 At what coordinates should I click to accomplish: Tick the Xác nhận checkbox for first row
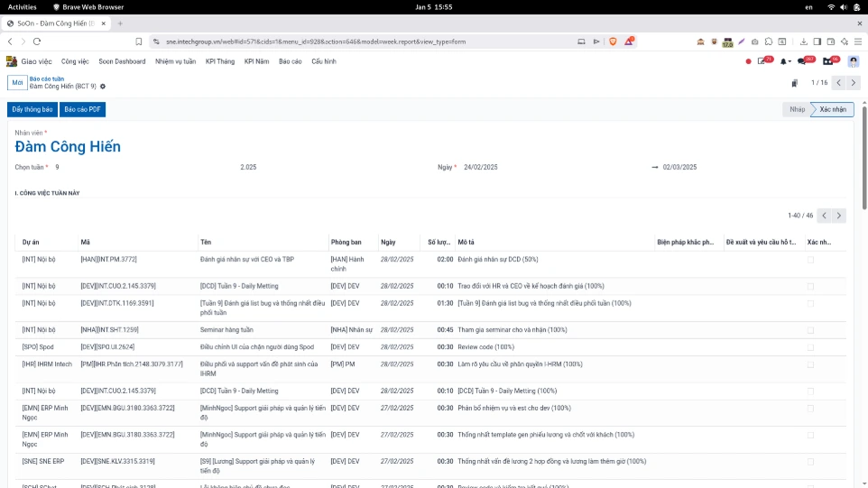click(810, 260)
